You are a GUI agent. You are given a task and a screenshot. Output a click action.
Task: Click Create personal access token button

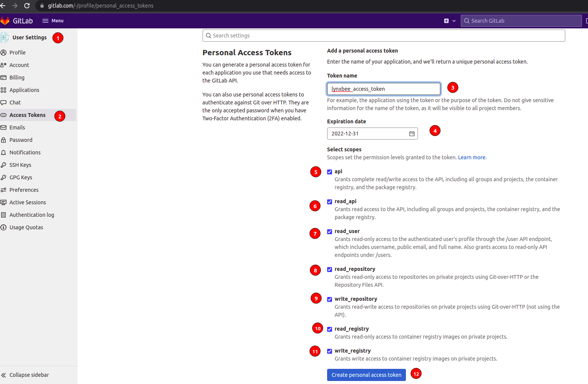click(x=367, y=375)
